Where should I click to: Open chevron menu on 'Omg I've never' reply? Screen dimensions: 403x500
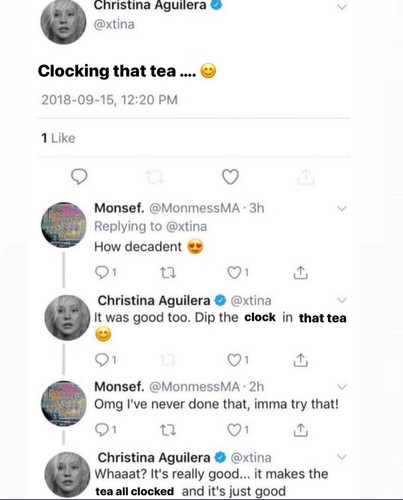pyautogui.click(x=342, y=387)
